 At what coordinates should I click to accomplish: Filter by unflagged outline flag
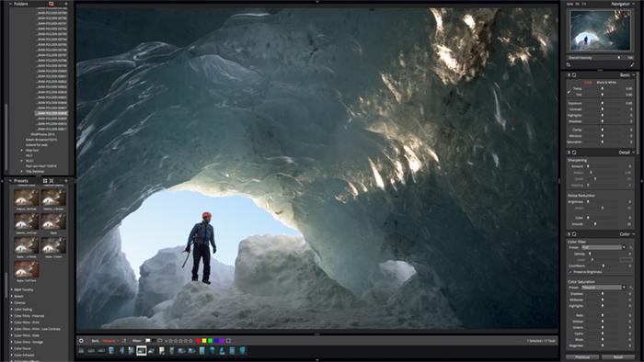[160, 341]
